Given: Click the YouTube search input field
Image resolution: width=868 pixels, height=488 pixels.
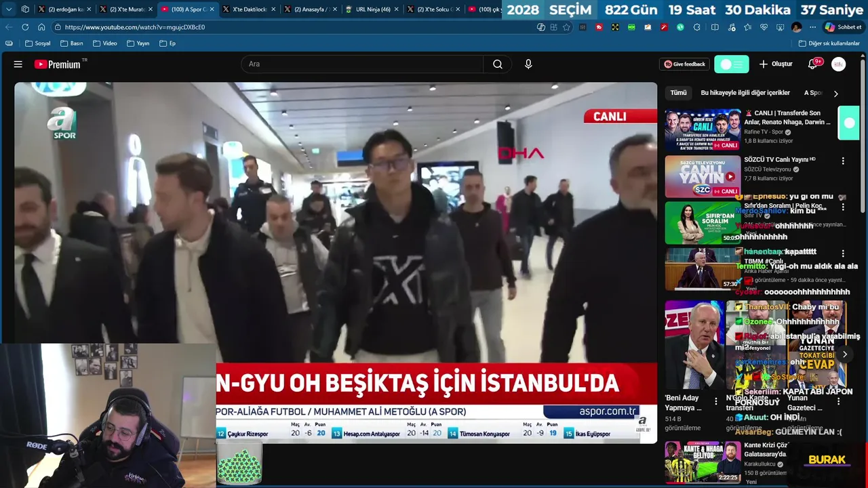Looking at the screenshot, I should (x=362, y=64).
